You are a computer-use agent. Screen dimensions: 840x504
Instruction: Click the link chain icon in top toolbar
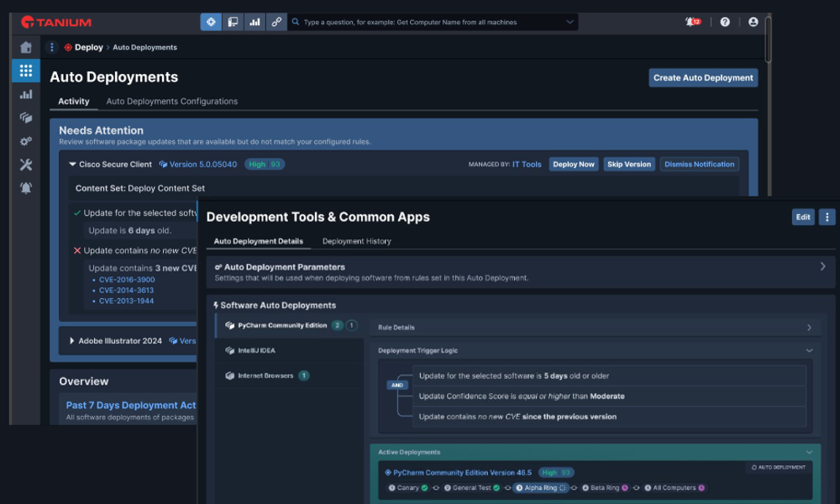coord(276,22)
